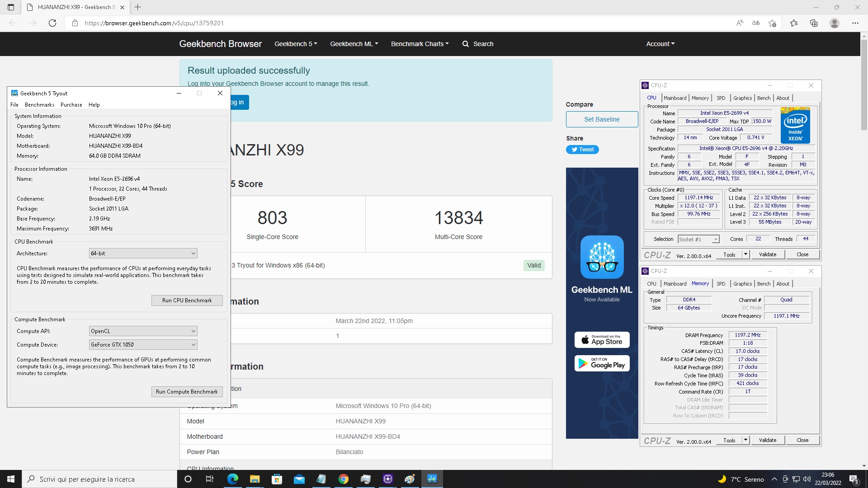Open File menu in Geekbench 5 Tryout
Image resolution: width=868 pixels, height=488 pixels.
point(14,105)
